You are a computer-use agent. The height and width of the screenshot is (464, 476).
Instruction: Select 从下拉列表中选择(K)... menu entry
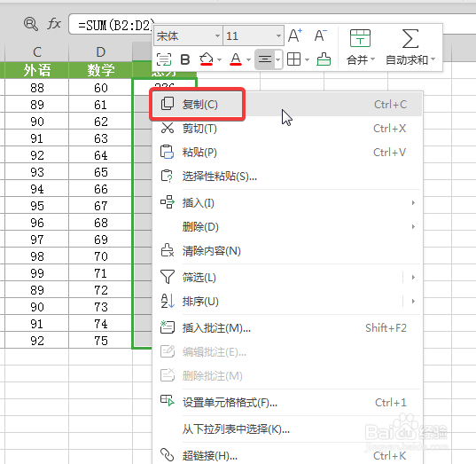tap(287, 429)
